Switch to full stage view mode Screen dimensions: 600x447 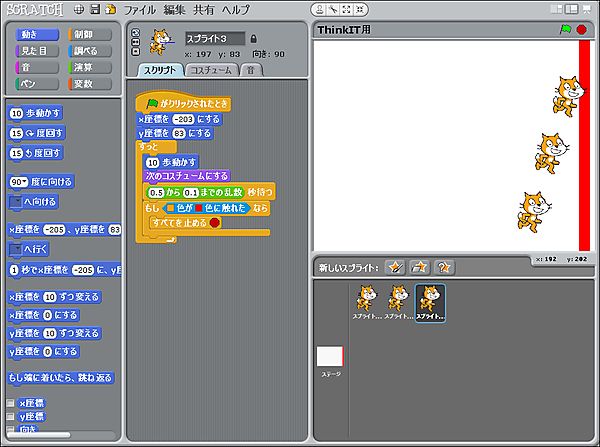572,9
